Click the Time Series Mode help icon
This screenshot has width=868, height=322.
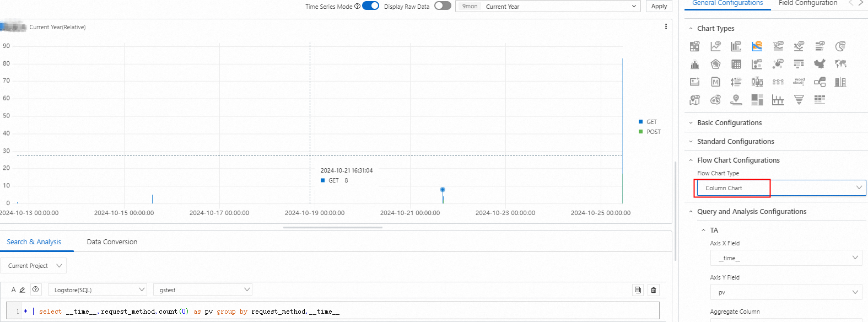pos(357,7)
